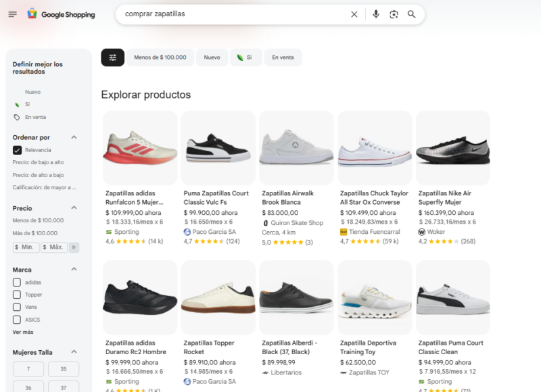
Task: Click the price tag icon in sidebar
Action: 16,117
